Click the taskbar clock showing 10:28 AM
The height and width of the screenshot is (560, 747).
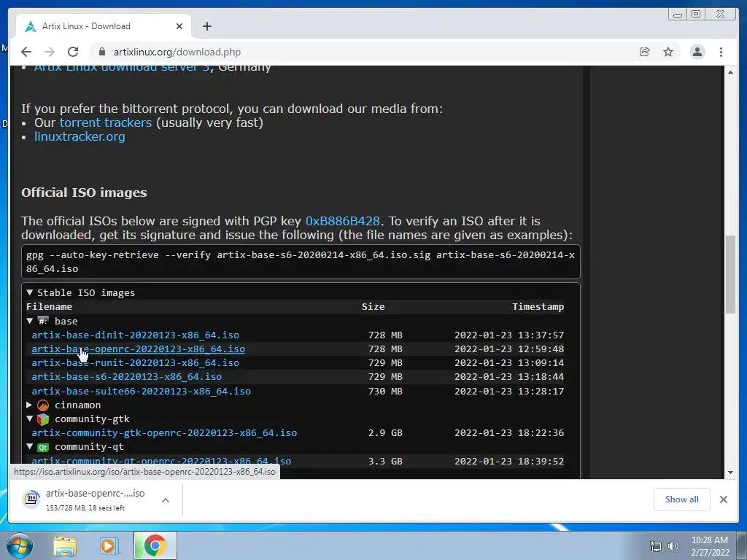pyautogui.click(x=710, y=546)
